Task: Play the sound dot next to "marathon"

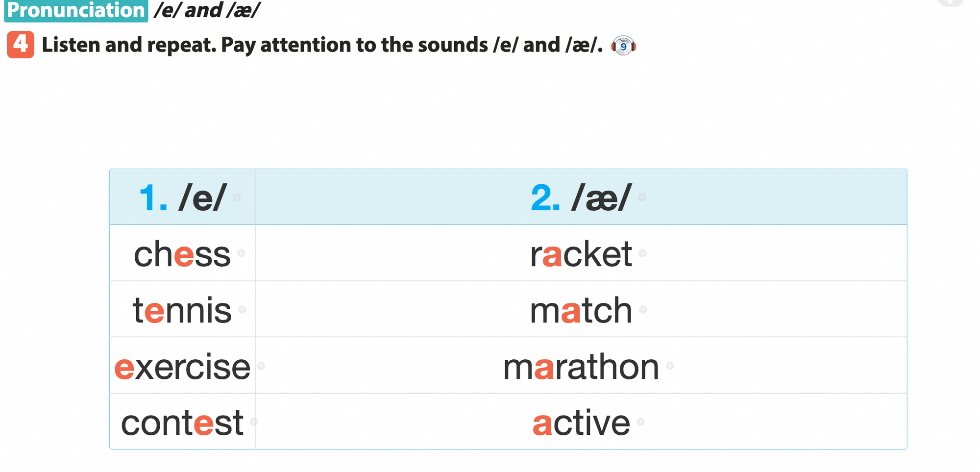Action: [x=670, y=366]
